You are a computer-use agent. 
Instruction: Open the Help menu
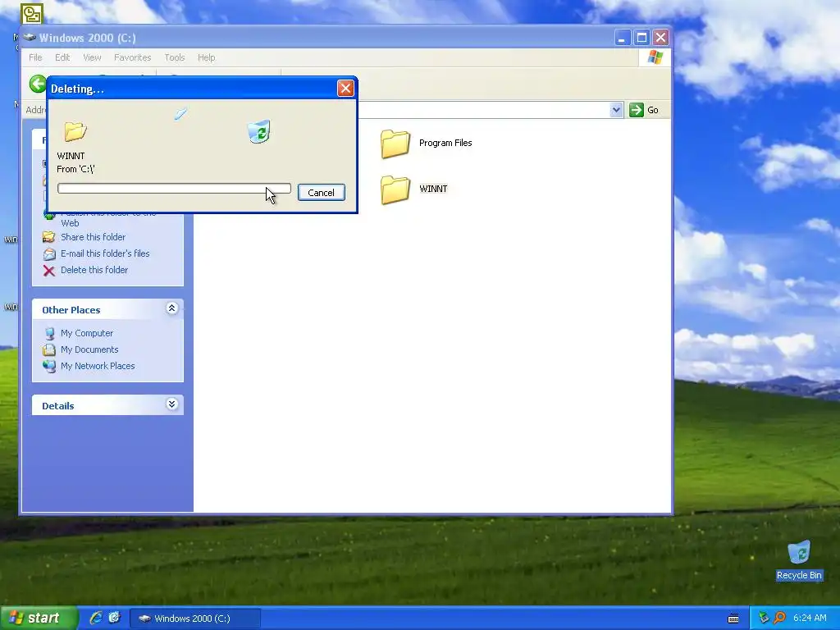pos(206,57)
